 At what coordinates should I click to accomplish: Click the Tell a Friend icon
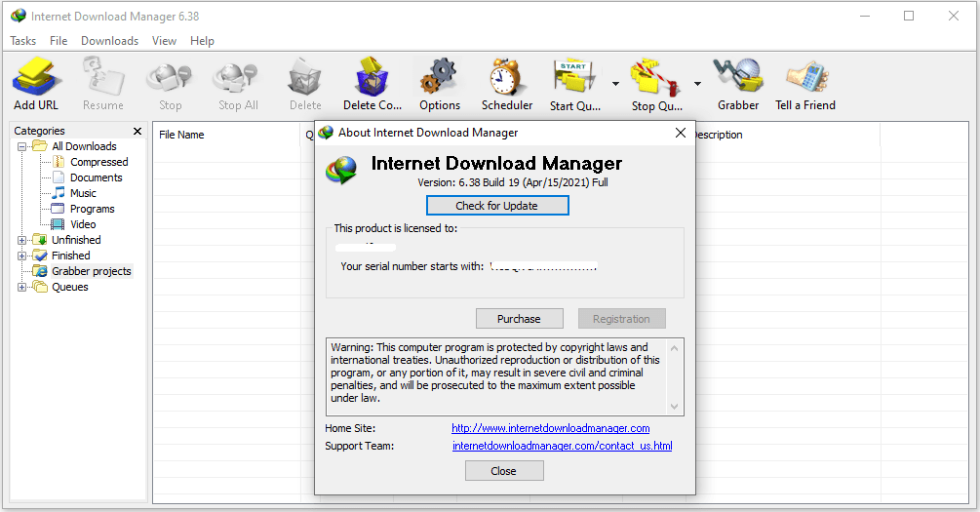[x=805, y=84]
